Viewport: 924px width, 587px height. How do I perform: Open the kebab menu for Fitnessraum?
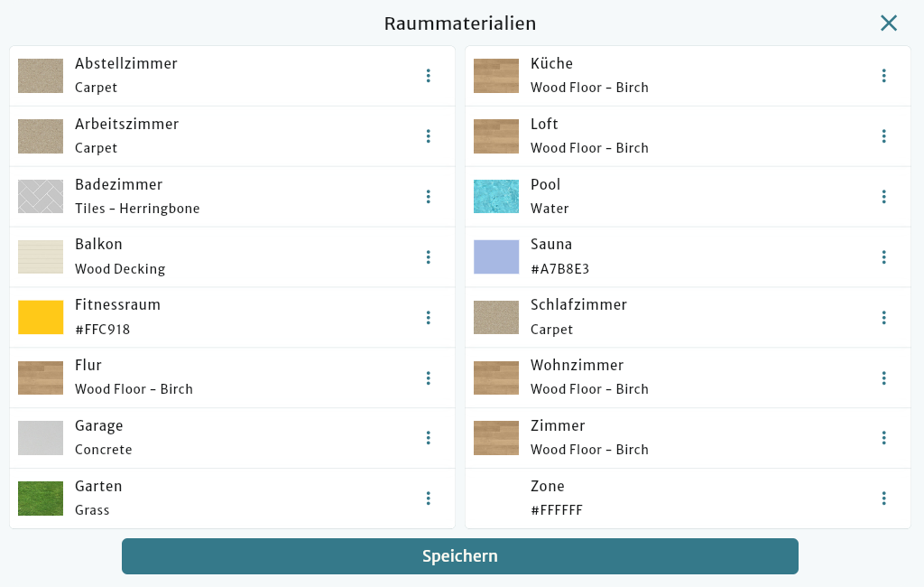[429, 317]
